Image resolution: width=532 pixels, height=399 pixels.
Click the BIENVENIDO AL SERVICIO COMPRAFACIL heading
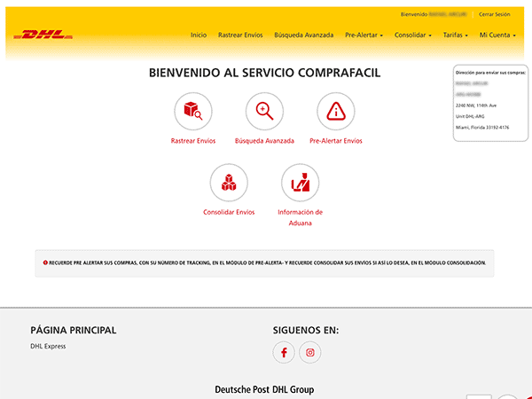264,73
